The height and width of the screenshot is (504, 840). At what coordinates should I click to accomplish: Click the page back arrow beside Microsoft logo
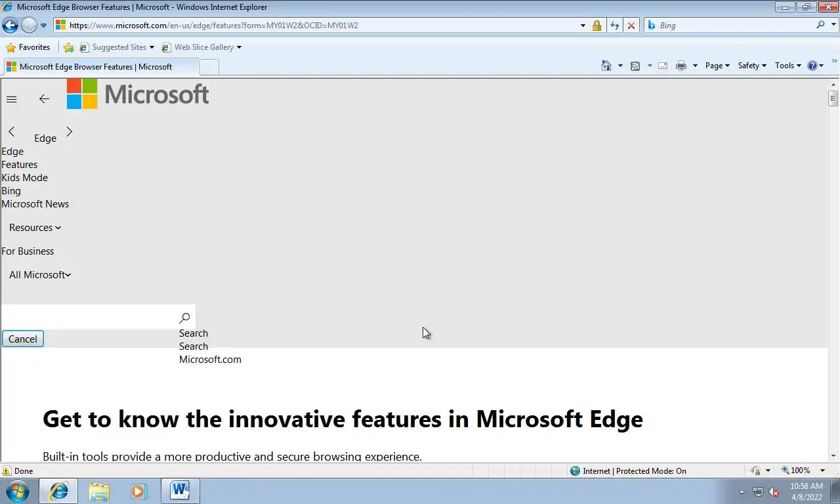[x=44, y=99]
